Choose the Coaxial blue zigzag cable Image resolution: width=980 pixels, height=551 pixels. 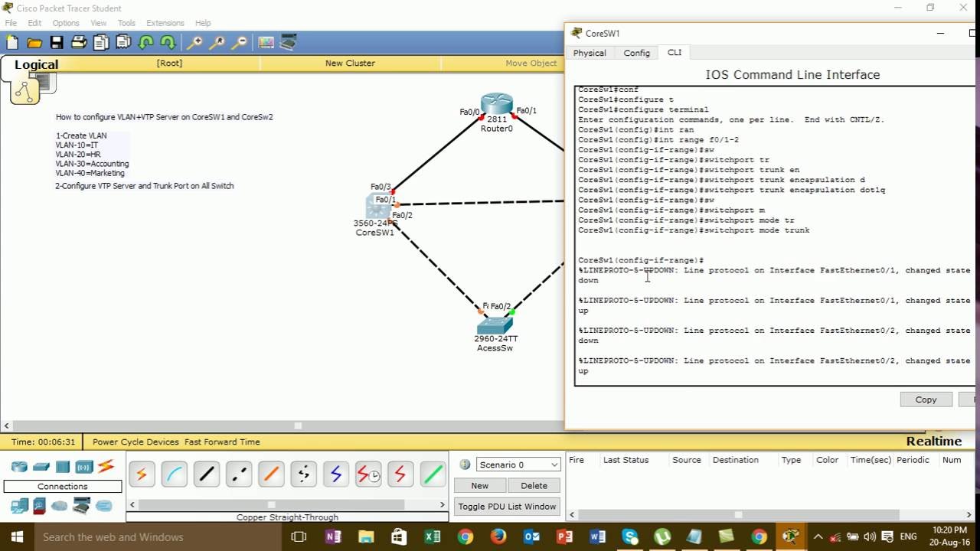point(335,474)
